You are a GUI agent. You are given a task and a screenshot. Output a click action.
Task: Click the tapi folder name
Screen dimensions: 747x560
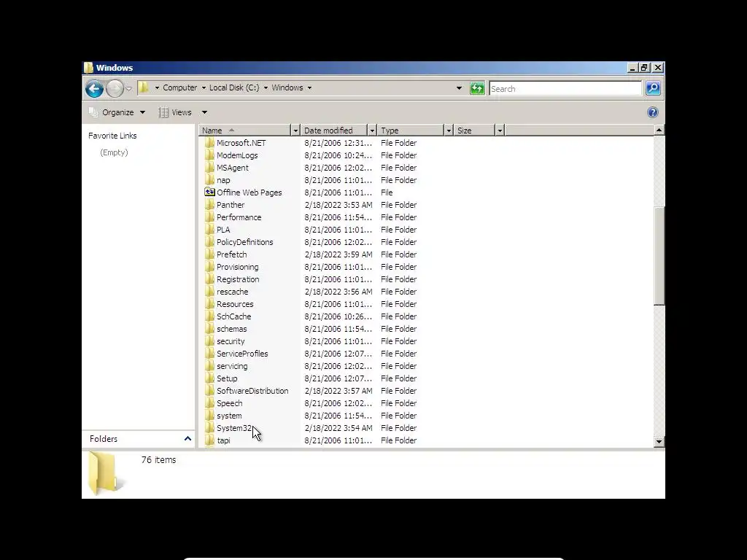[x=223, y=440]
